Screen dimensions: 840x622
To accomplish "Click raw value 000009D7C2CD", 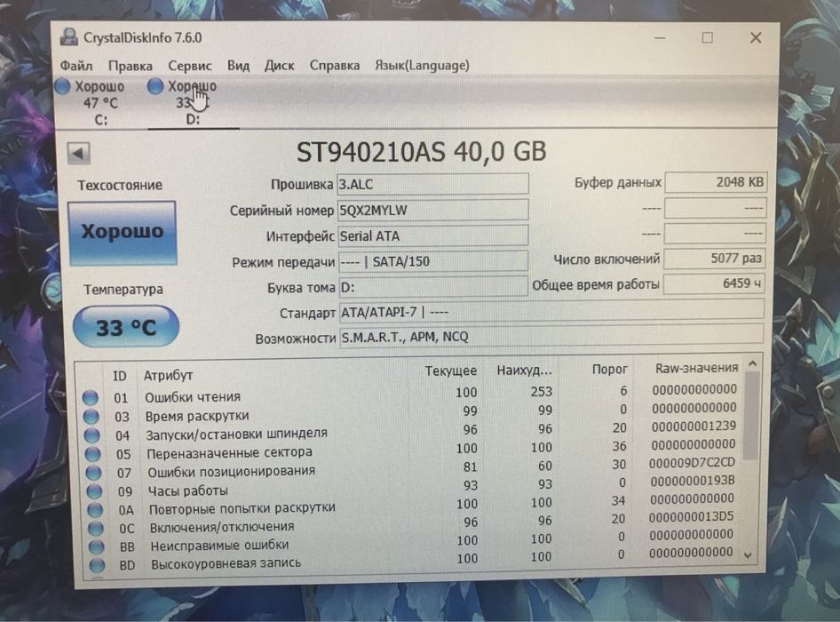I will (x=692, y=462).
